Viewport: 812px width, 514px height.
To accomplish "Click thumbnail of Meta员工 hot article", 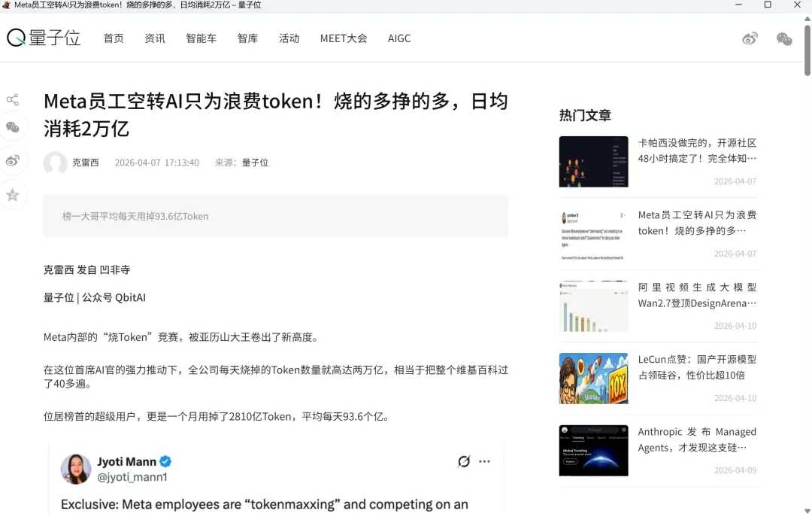I will [x=593, y=234].
